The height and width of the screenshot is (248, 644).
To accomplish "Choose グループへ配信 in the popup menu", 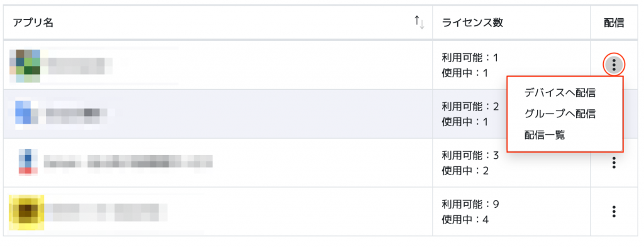I will click(560, 114).
